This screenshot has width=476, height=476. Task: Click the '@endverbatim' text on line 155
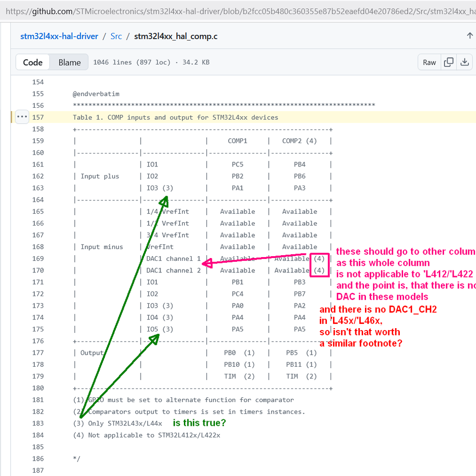click(x=96, y=94)
